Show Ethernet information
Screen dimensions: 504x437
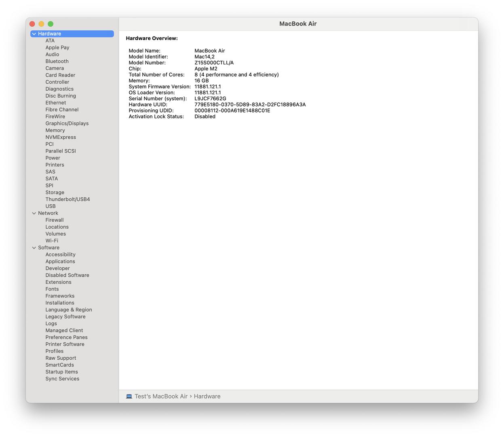[56, 103]
